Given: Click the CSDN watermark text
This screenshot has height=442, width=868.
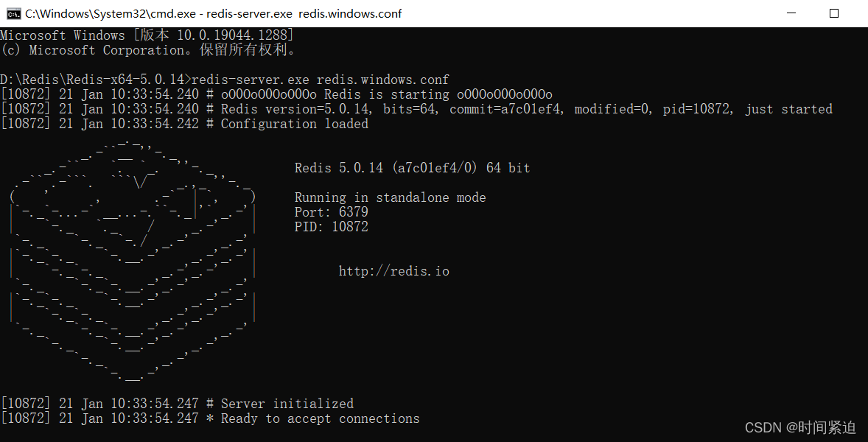Looking at the screenshot, I should coord(800,427).
